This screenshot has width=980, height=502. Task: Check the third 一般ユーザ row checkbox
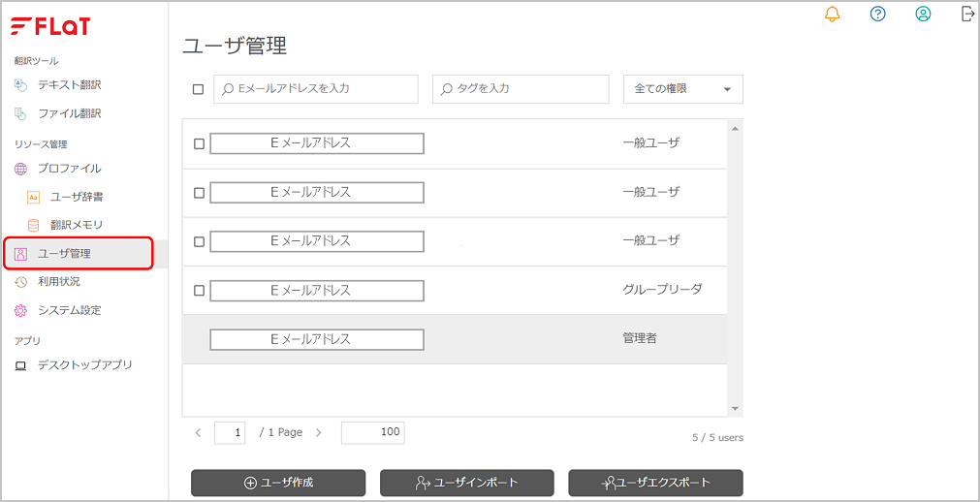199,242
